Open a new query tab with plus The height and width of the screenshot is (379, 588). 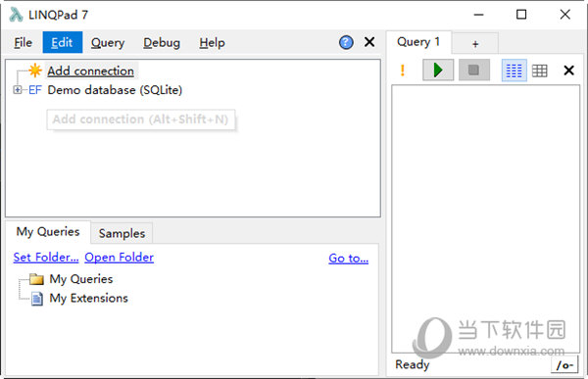[475, 44]
